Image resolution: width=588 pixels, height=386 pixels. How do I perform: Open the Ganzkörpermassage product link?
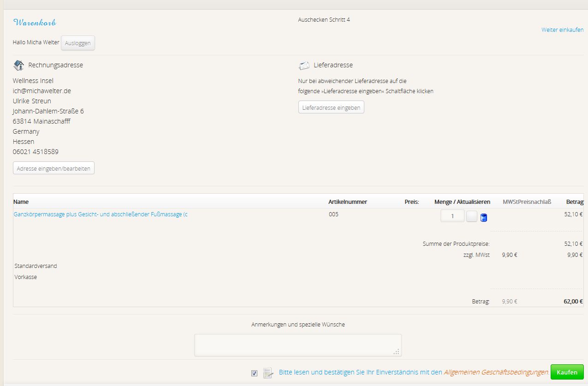101,214
